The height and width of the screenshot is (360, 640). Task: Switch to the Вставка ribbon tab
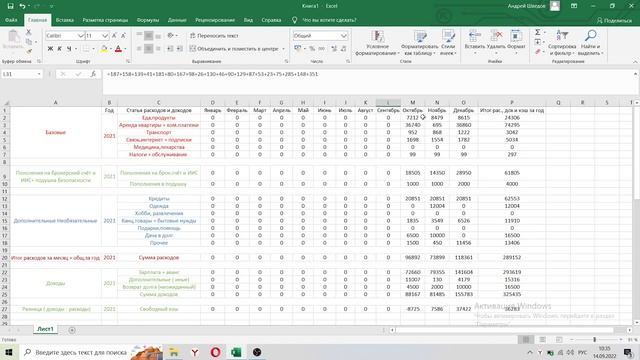coord(64,20)
